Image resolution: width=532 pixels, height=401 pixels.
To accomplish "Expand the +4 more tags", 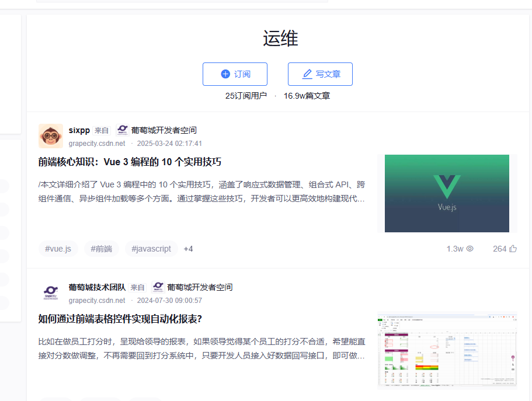I will pyautogui.click(x=188, y=249).
